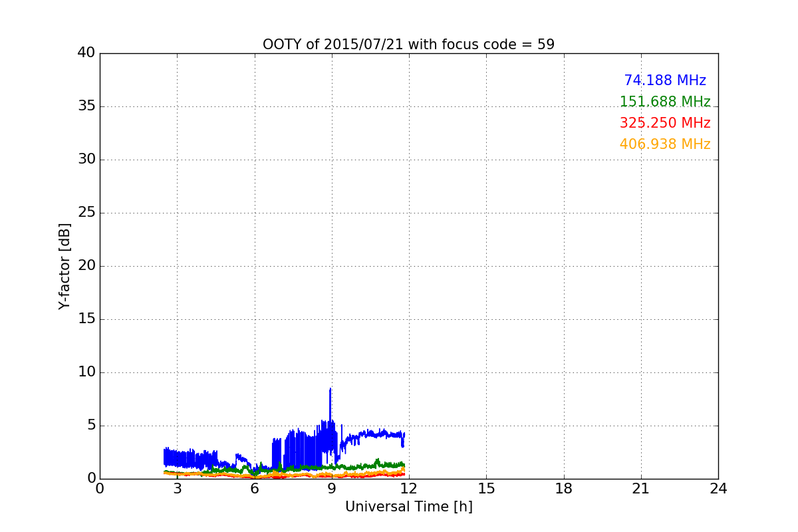Click the x-axis tick label 15
This screenshot has height=532, width=798.
pyautogui.click(x=486, y=488)
